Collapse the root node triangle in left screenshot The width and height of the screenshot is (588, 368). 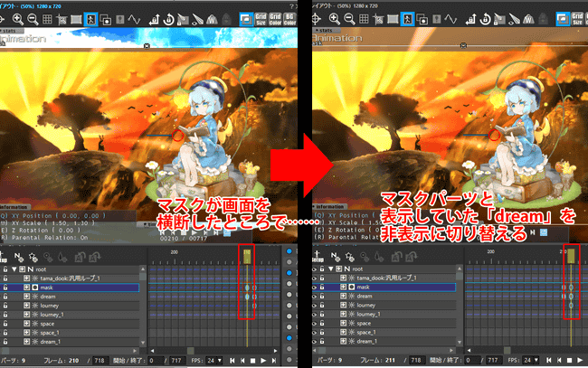[x=14, y=269]
